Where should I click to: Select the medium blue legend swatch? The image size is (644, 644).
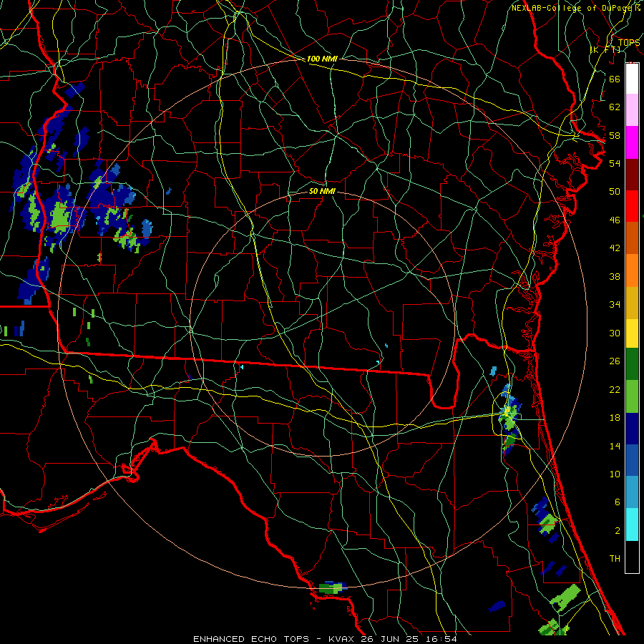(x=632, y=460)
